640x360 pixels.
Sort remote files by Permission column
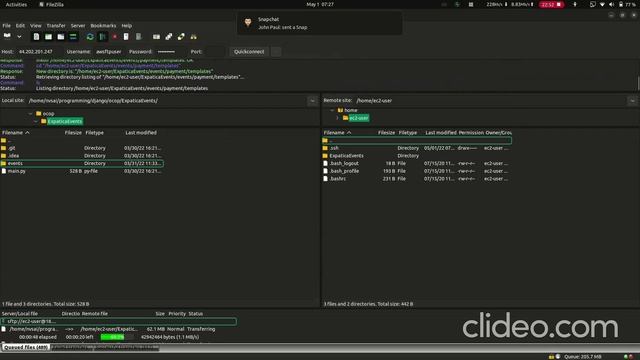pyautogui.click(x=471, y=133)
